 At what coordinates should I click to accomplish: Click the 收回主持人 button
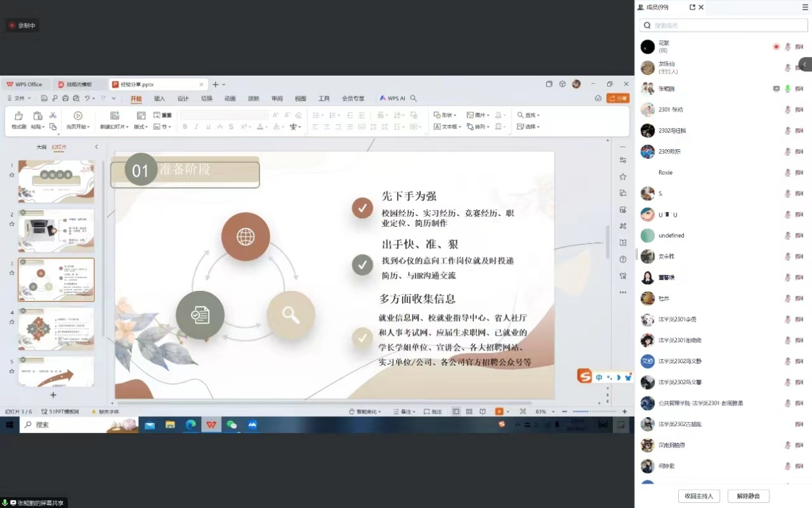click(x=699, y=496)
